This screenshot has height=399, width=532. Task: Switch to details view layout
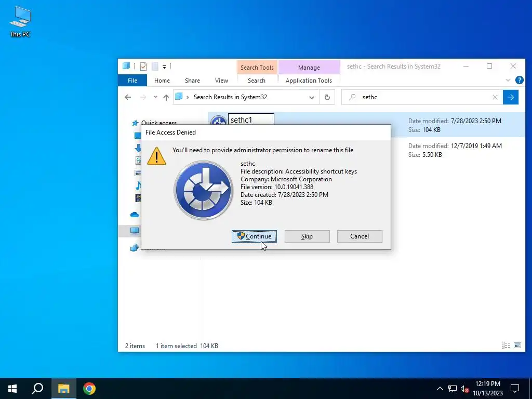click(506, 345)
